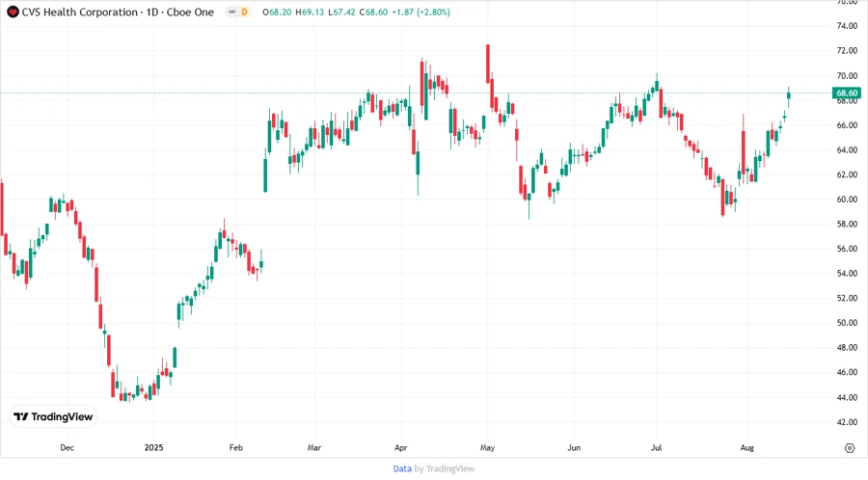This screenshot has width=868, height=480.
Task: Click the 56.00 price axis label
Action: pos(847,249)
